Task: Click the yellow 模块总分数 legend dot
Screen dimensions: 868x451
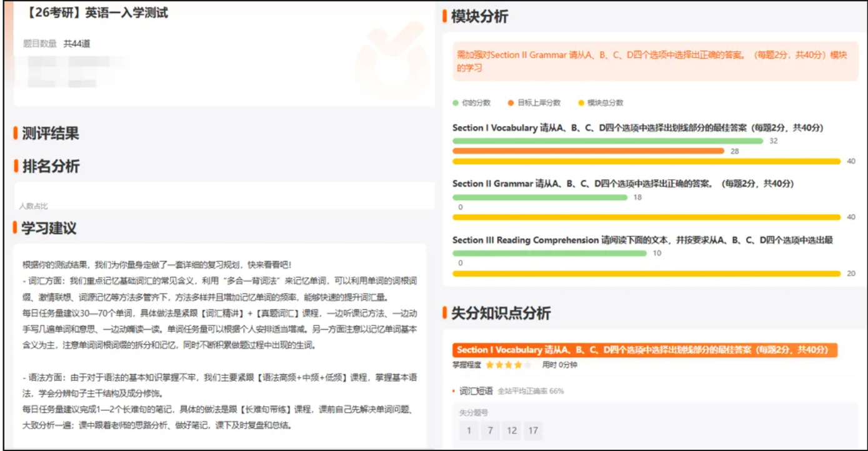Action: [x=581, y=103]
